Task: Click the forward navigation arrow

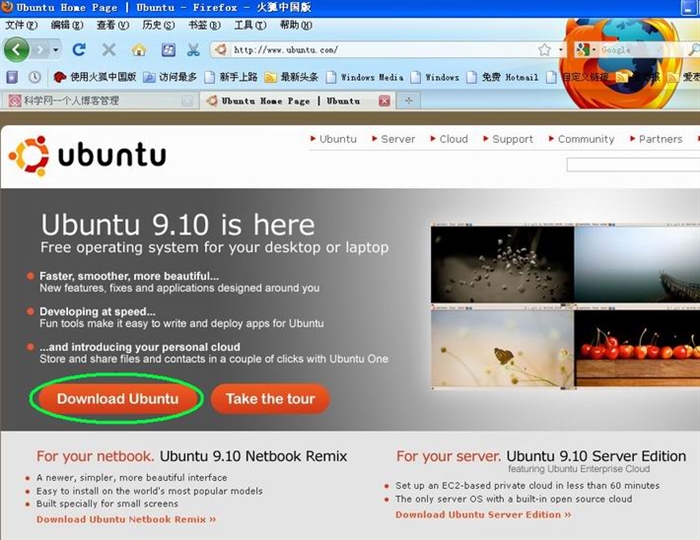Action: (40, 50)
